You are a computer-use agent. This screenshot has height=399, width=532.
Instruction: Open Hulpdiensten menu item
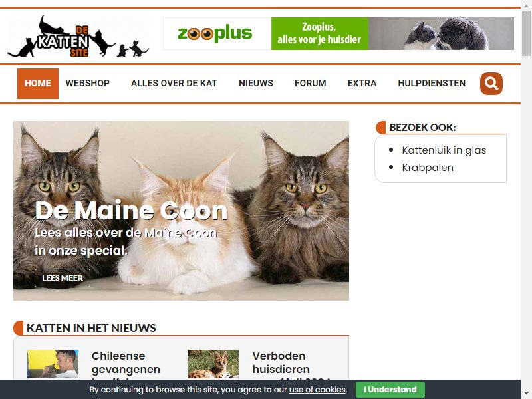(432, 84)
